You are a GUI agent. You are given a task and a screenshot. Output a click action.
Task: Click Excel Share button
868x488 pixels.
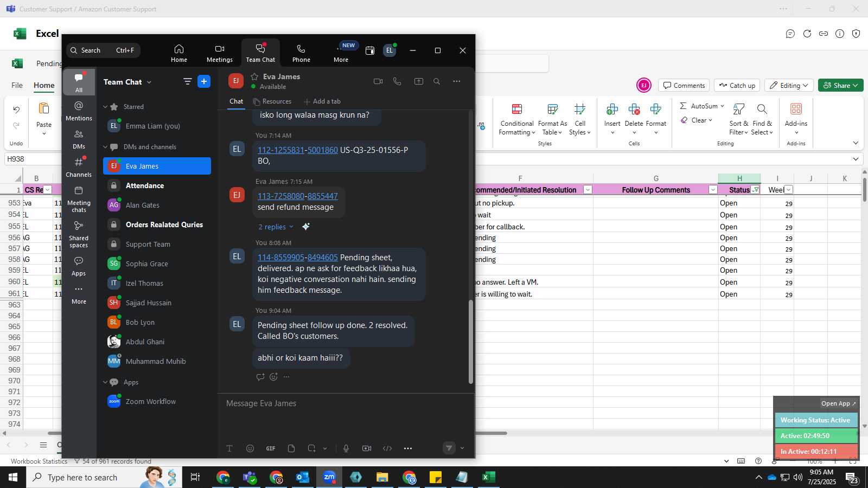pyautogui.click(x=840, y=85)
